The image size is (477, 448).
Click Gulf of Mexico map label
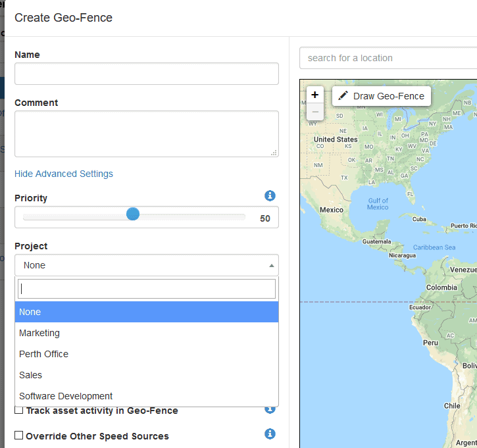point(378,204)
